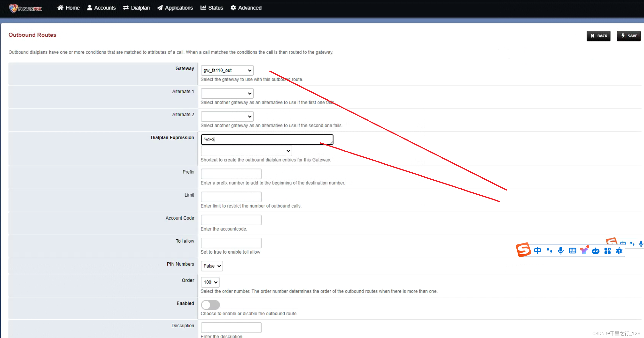Toggle Chinese input mode icon
Image resolution: width=644 pixels, height=338 pixels.
(x=537, y=251)
